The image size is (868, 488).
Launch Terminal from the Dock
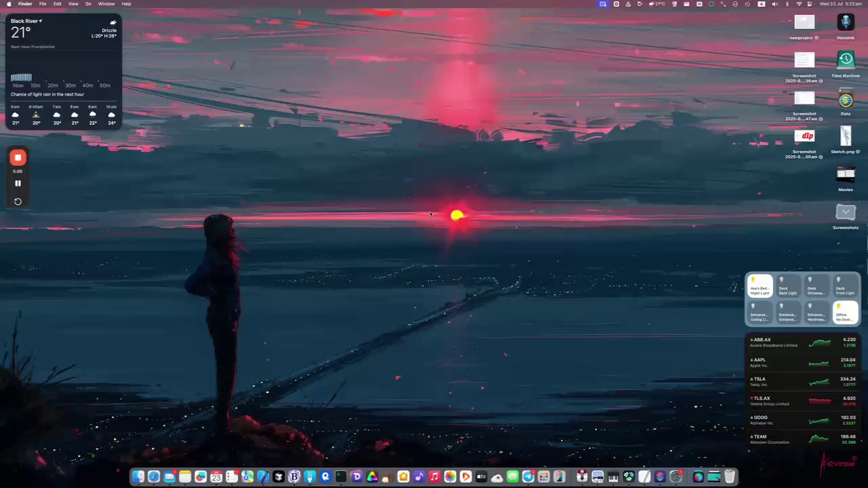tap(340, 476)
